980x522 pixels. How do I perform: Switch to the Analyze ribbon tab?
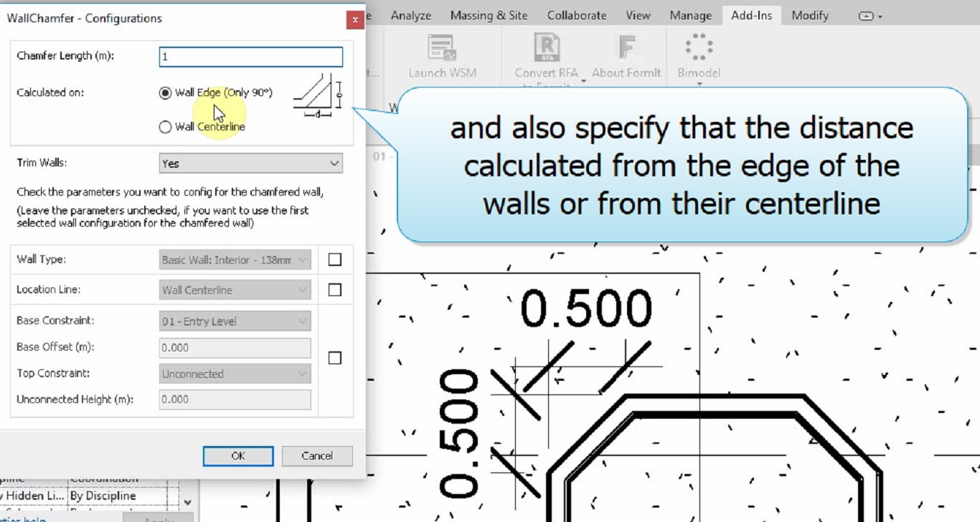pos(411,15)
